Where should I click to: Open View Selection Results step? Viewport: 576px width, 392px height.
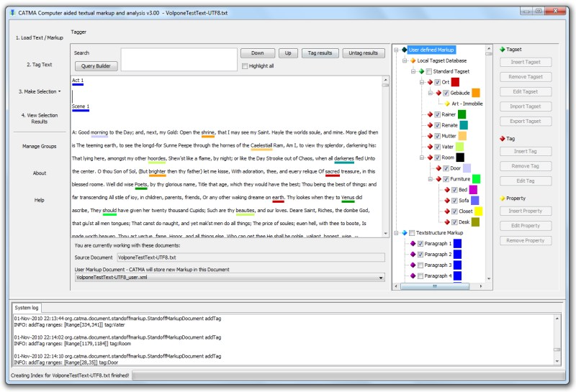click(x=40, y=118)
